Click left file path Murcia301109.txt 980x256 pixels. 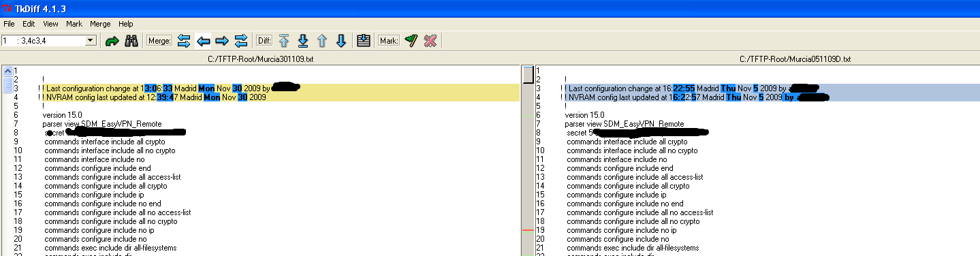coord(261,59)
